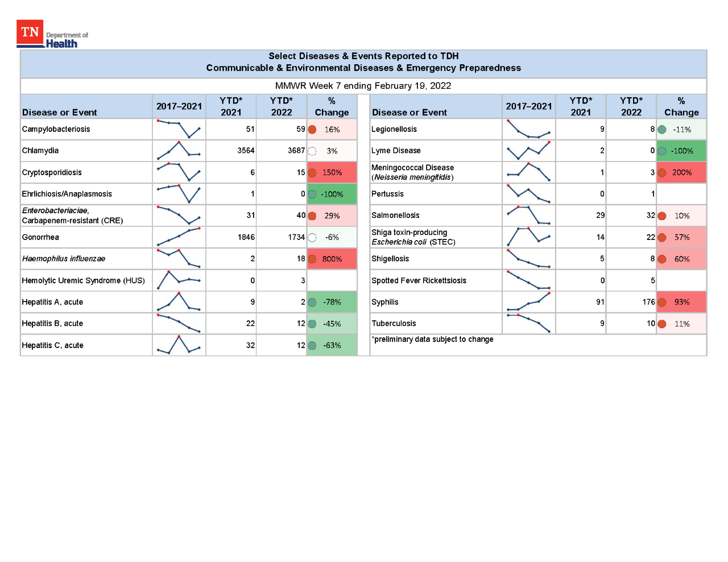Screen dimensions: 728x562
Task: Click the red circle beside Haemophilus influenzae 800%
Action: [x=312, y=259]
